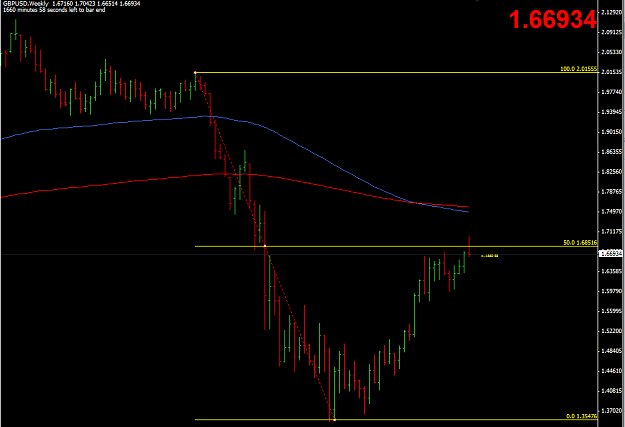Click the large red 1.66934 price display
This screenshot has height=427, width=625.
click(x=552, y=20)
